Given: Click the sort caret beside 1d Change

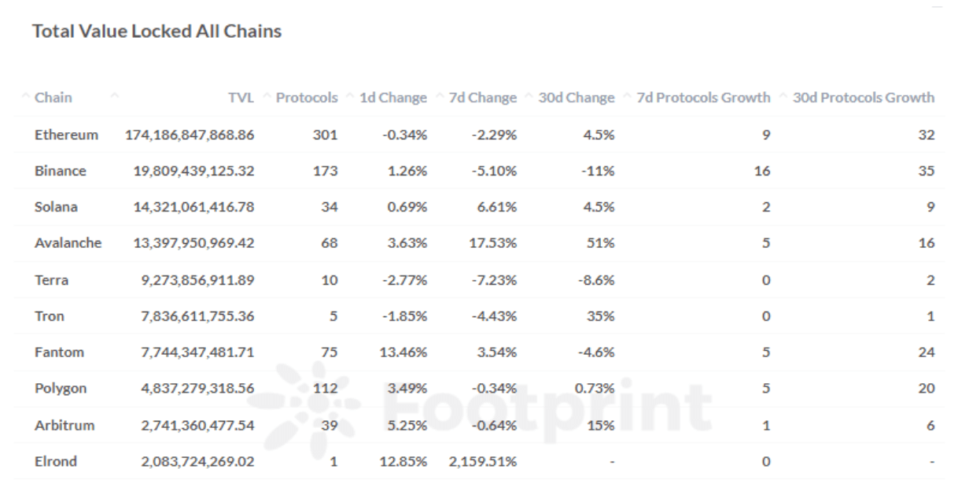Looking at the screenshot, I should click(351, 98).
